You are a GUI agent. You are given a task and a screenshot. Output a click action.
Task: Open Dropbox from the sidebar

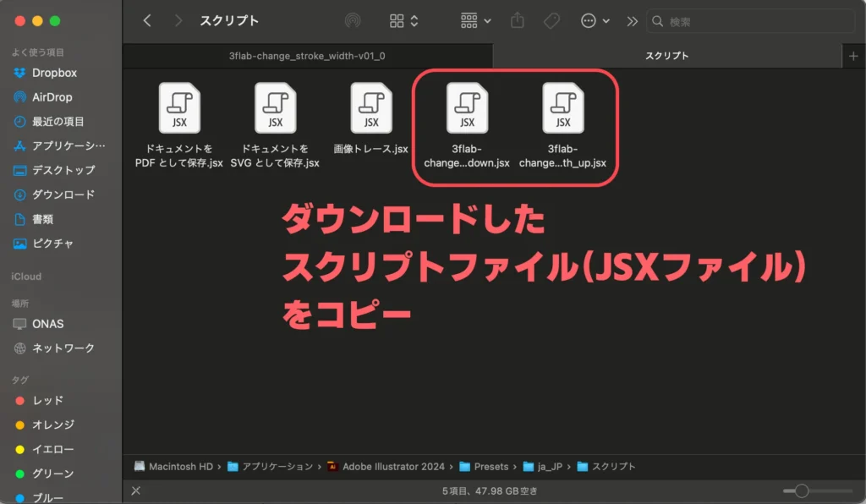pyautogui.click(x=50, y=73)
